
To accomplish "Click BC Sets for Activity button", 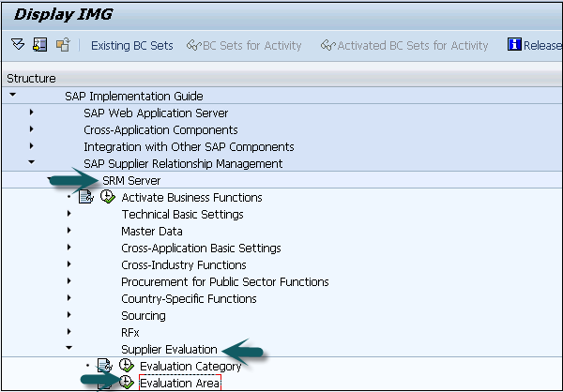I will [x=244, y=45].
